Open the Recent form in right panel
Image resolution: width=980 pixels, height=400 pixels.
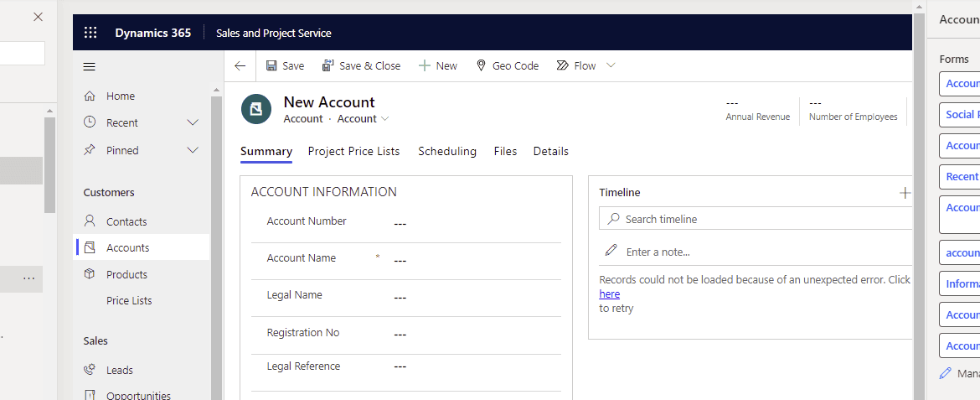click(x=959, y=177)
